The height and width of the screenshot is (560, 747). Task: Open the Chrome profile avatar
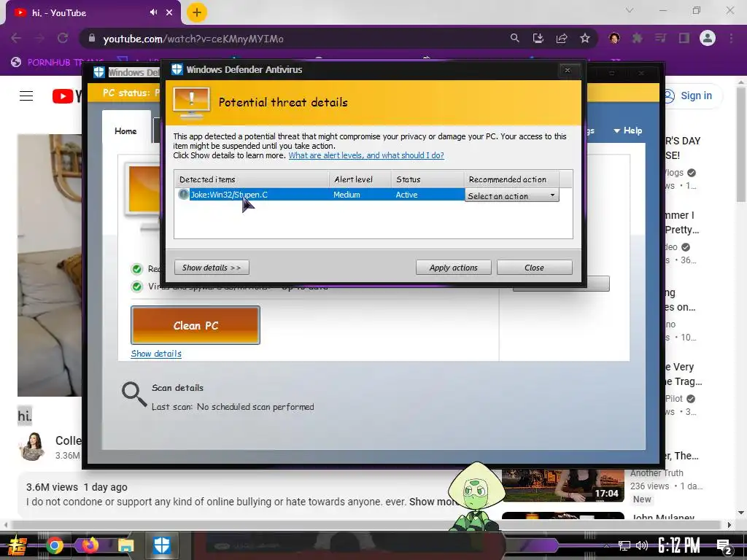(708, 38)
